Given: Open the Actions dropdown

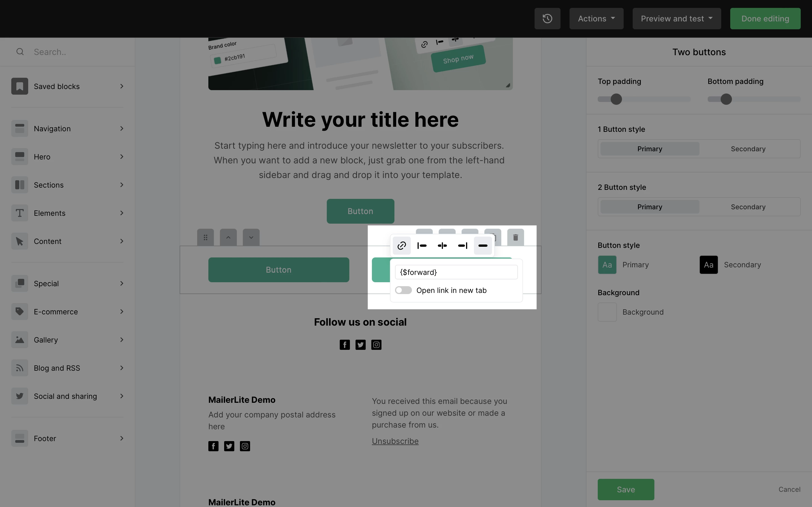Looking at the screenshot, I should [596, 18].
